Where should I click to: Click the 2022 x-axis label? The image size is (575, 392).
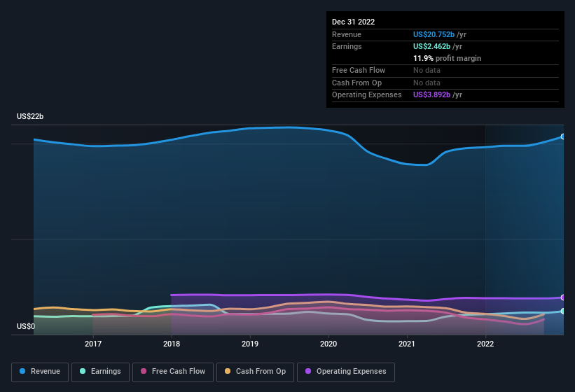pos(485,344)
